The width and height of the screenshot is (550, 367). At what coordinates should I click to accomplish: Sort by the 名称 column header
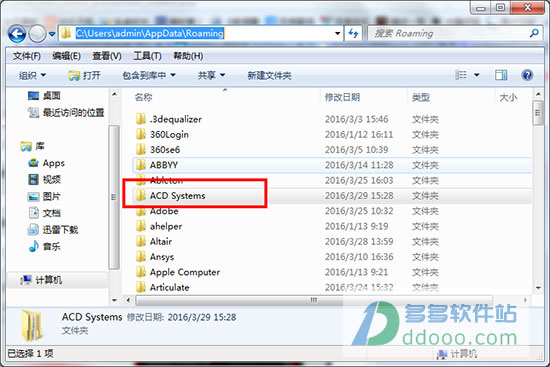pos(143,97)
